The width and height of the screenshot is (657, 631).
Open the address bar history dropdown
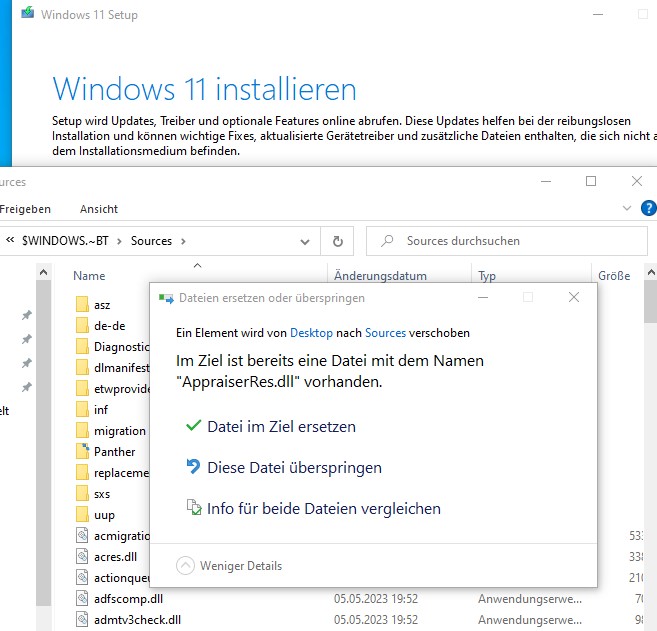305,242
